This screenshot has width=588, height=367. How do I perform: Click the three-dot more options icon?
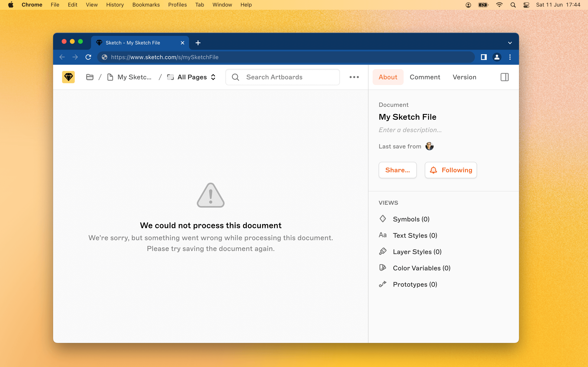pos(354,77)
